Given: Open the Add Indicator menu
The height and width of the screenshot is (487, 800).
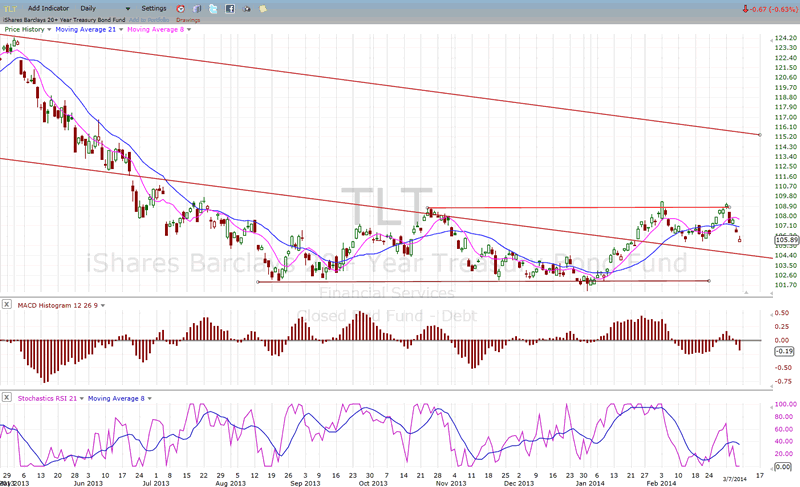Looking at the screenshot, I should pyautogui.click(x=49, y=8).
